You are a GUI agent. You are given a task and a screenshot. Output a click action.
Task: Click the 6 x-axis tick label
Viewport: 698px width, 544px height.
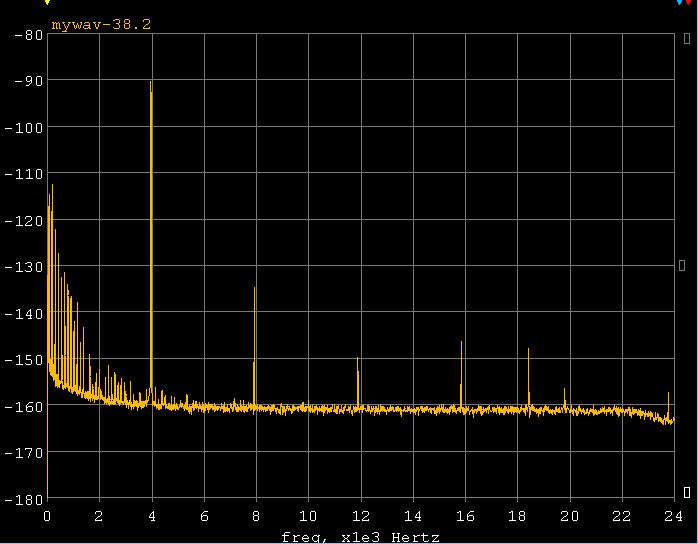(x=204, y=516)
